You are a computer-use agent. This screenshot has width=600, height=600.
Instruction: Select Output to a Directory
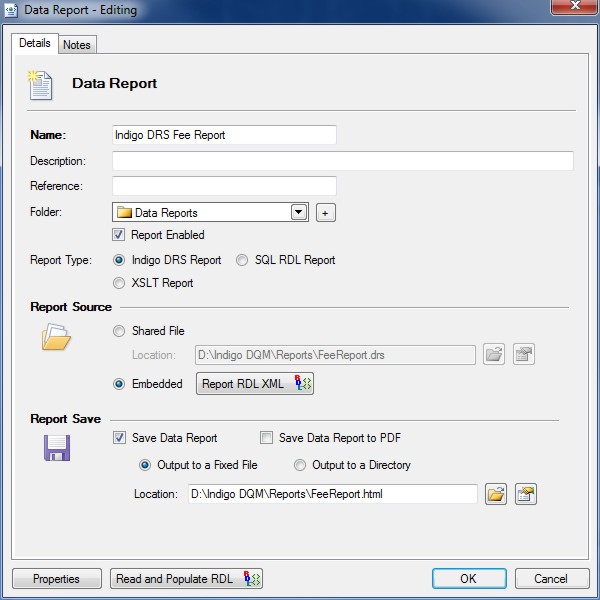300,465
